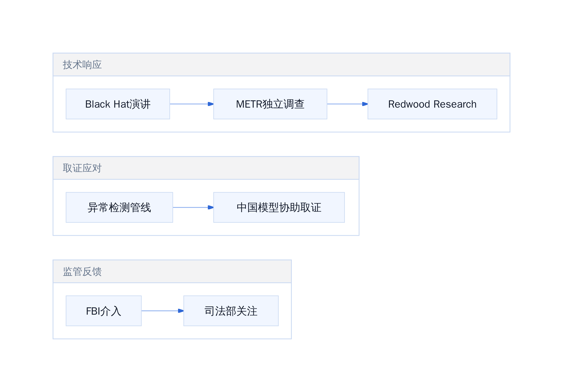Click the FBI介入 node
The width and height of the screenshot is (563, 392).
pyautogui.click(x=103, y=311)
